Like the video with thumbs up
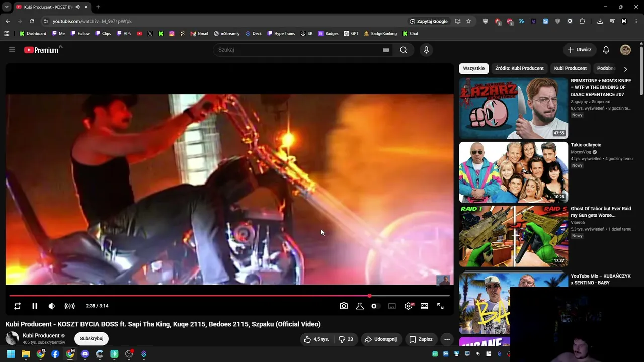The width and height of the screenshot is (644, 362). pos(316,339)
